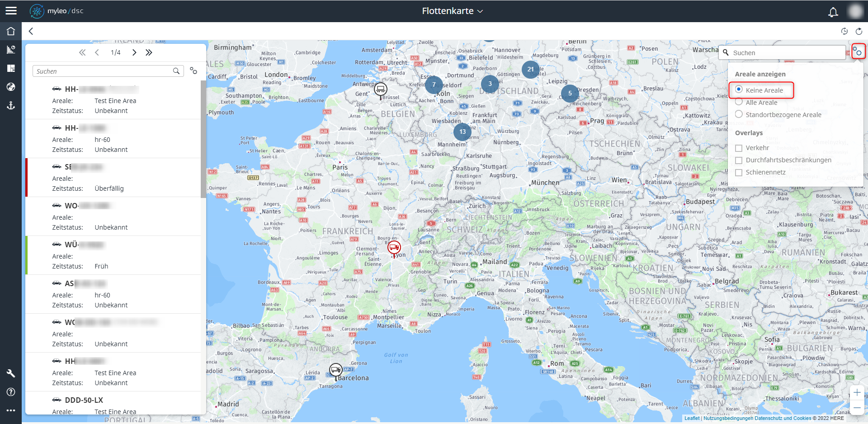
Task: Go to first page of vehicle list
Action: [82, 52]
